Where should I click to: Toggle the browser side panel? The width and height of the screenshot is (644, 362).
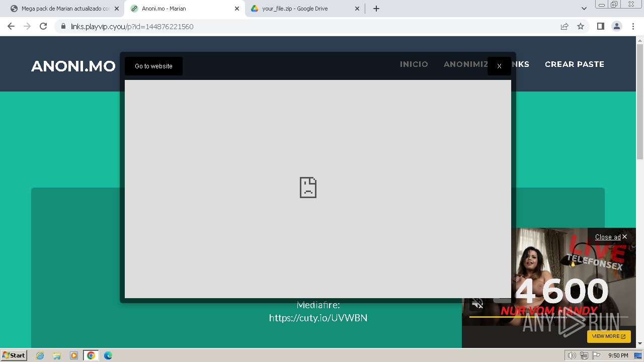coord(600,26)
